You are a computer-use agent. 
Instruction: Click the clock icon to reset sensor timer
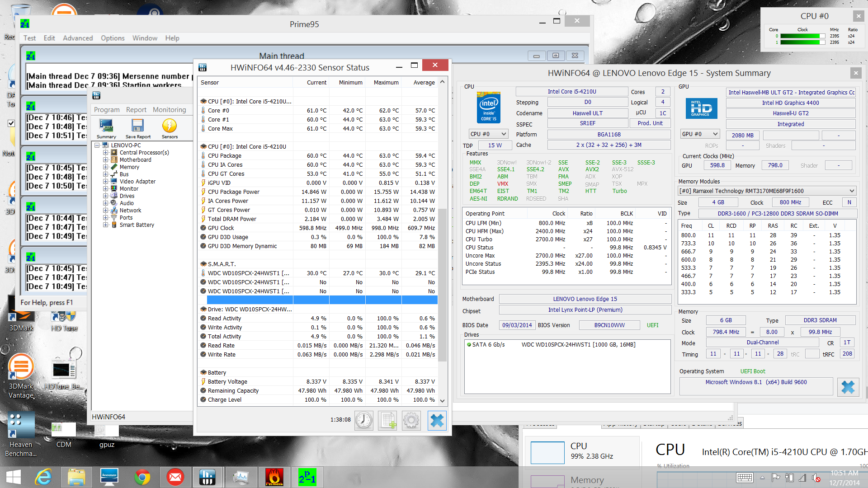pos(363,420)
